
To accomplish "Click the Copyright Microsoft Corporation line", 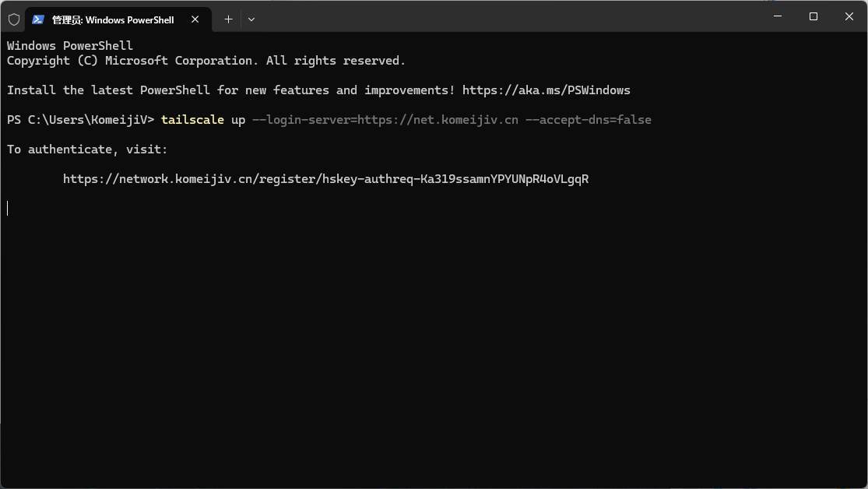I will 206,61.
